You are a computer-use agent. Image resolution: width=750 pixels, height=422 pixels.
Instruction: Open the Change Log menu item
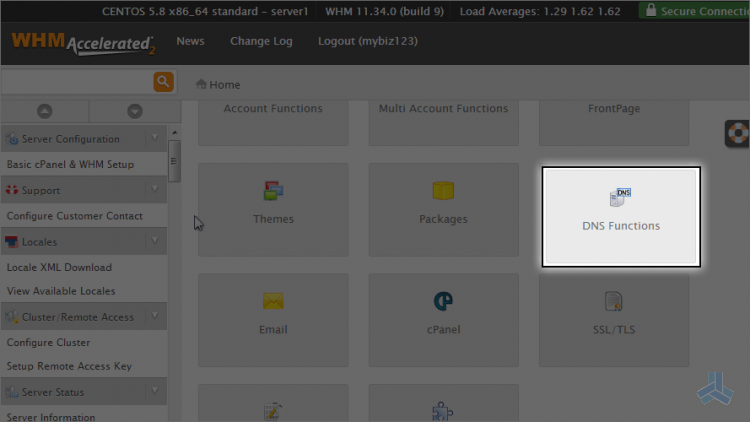[x=261, y=42]
